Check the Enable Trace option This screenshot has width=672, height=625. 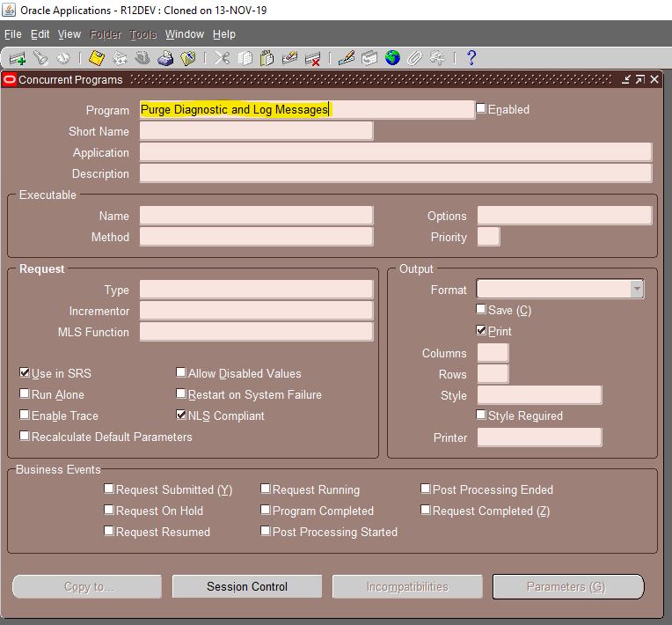pos(25,415)
